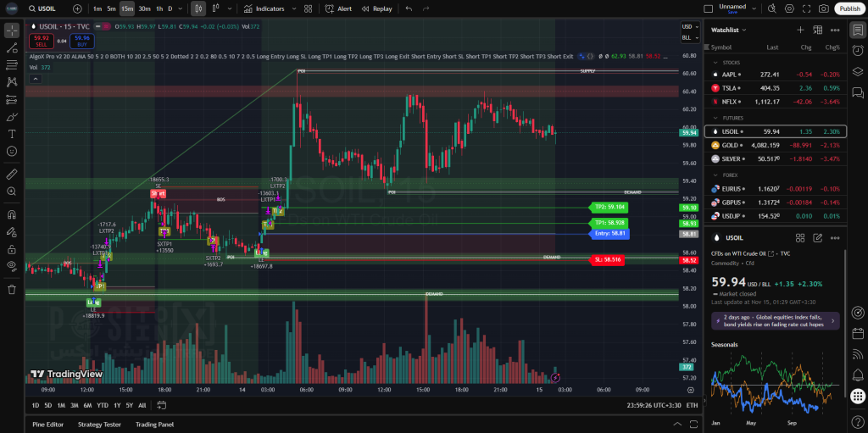Open the global equities news headline
The height and width of the screenshot is (433, 868).
pos(775,321)
